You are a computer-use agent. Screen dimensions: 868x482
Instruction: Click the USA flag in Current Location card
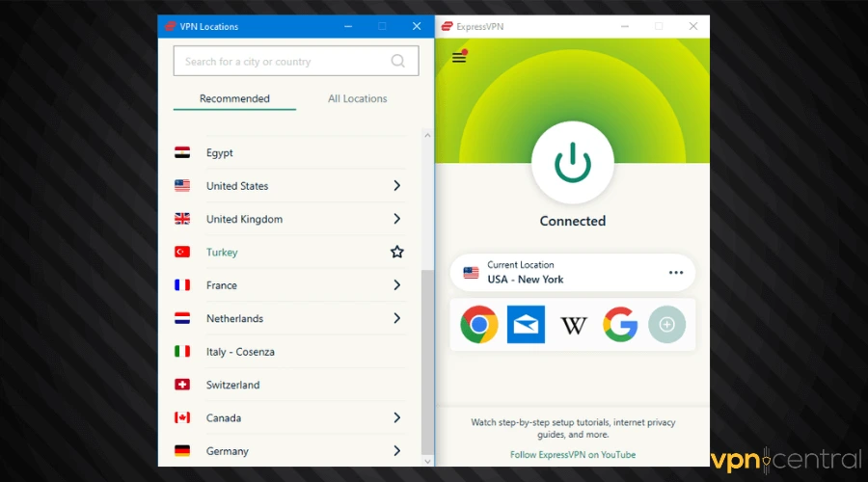point(471,273)
